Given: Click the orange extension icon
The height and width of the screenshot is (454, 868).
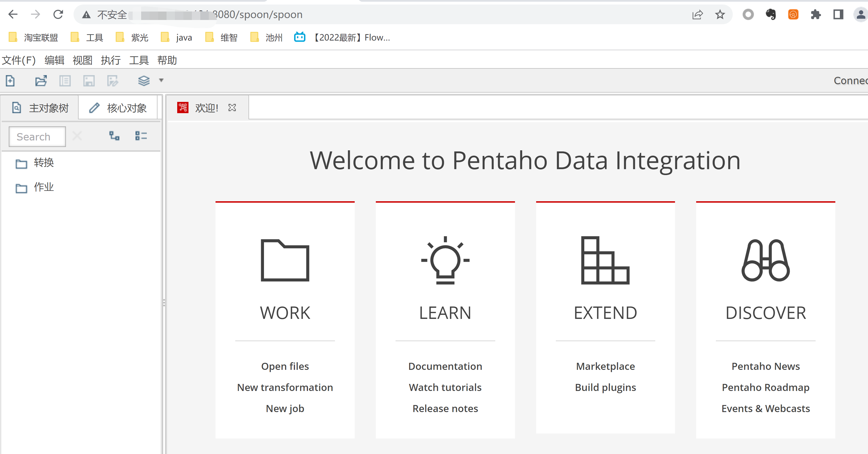Looking at the screenshot, I should (793, 14).
